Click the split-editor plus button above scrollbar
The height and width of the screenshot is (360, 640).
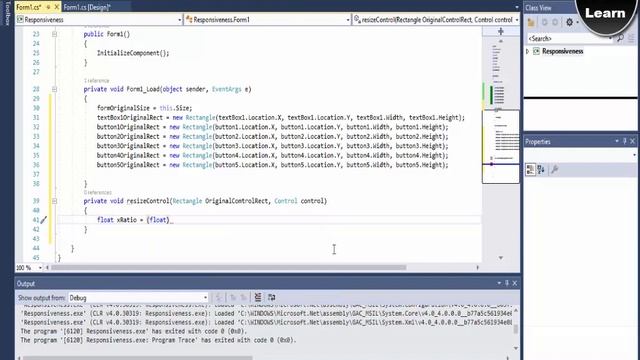point(501,31)
